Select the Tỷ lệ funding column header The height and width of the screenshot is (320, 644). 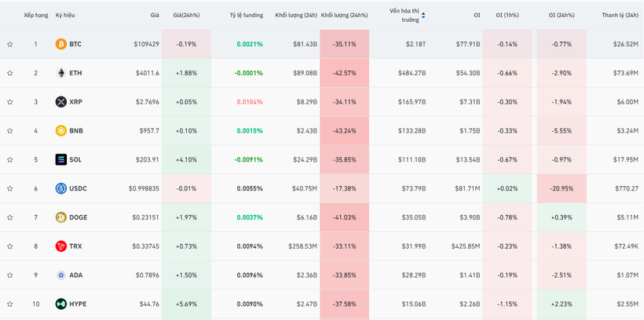pos(246,15)
